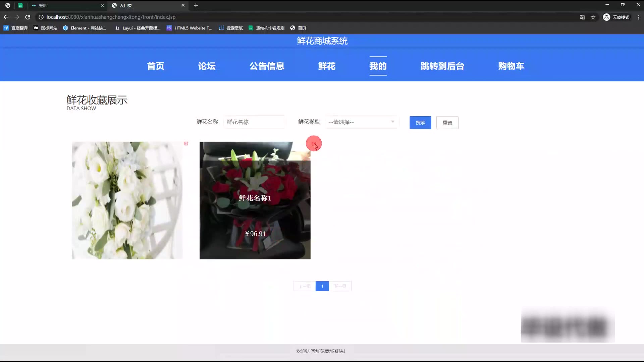Open the incognito 无痕模式 profile menu
644x362 pixels.
(616, 17)
